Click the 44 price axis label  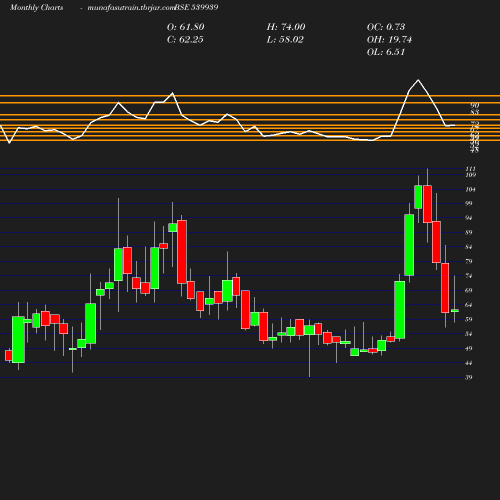coord(469,363)
